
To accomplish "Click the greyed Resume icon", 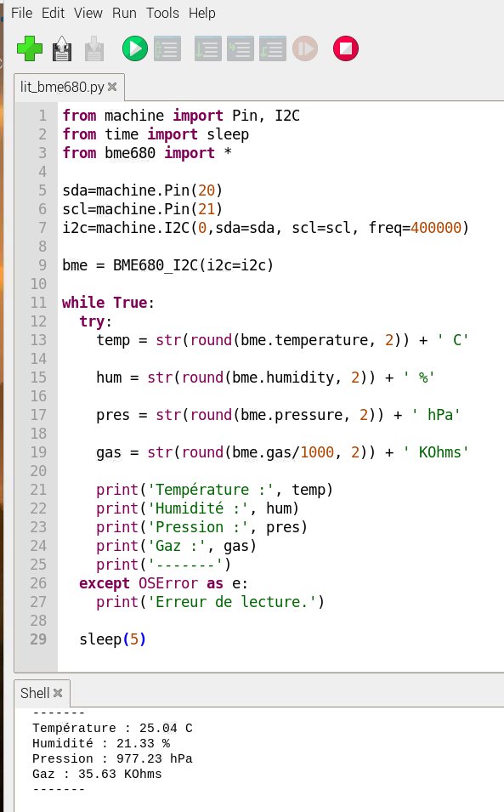I will (x=305, y=48).
